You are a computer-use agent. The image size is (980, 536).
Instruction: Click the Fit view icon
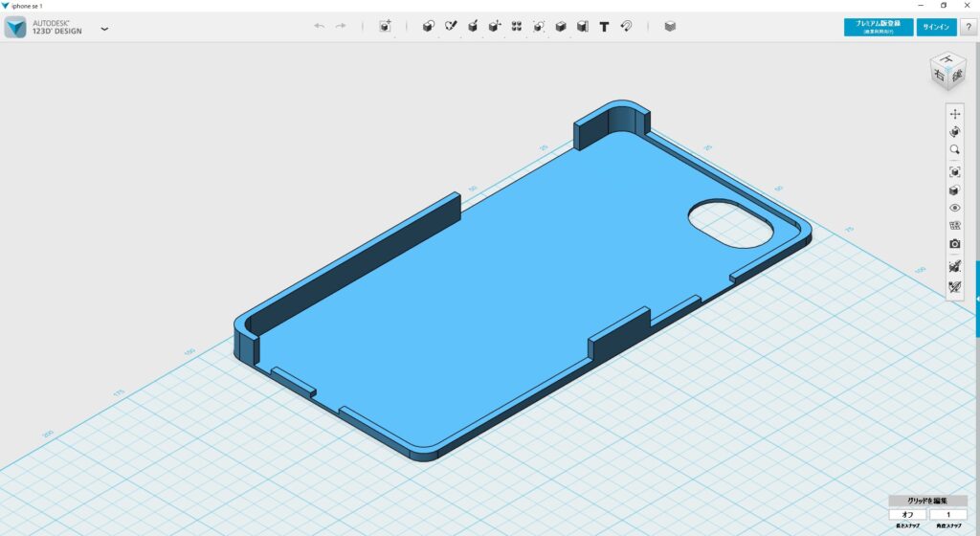[955, 171]
